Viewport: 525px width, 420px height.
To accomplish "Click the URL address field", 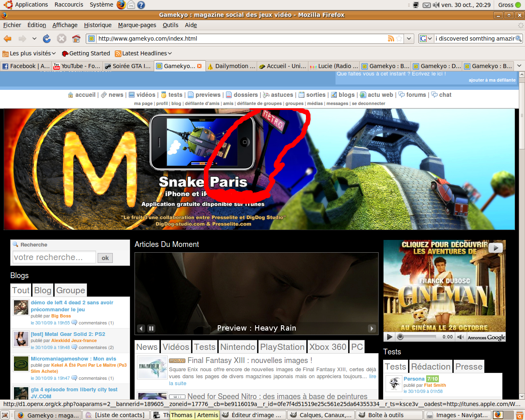I will [x=242, y=39].
